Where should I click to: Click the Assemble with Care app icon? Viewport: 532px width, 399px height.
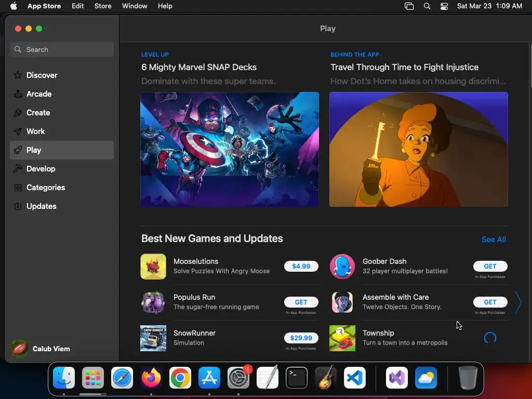point(342,302)
